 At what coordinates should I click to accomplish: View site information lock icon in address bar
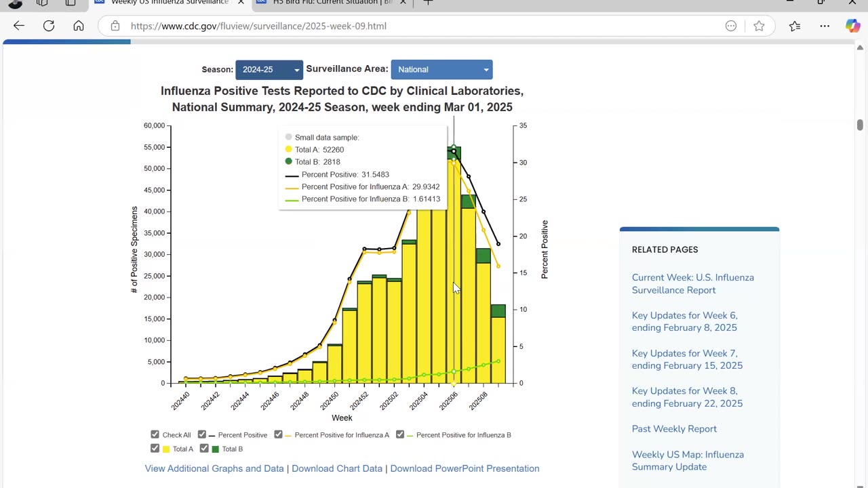[x=115, y=26]
